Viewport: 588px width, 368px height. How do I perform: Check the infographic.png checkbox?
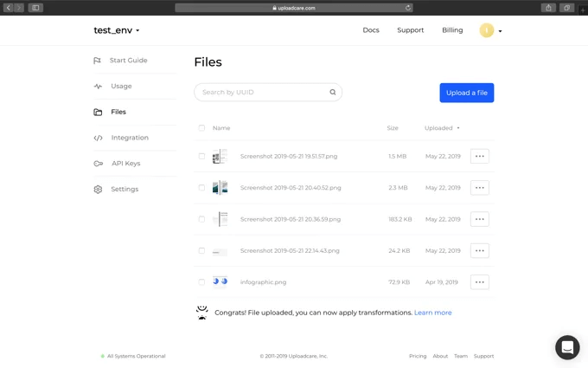coord(201,282)
